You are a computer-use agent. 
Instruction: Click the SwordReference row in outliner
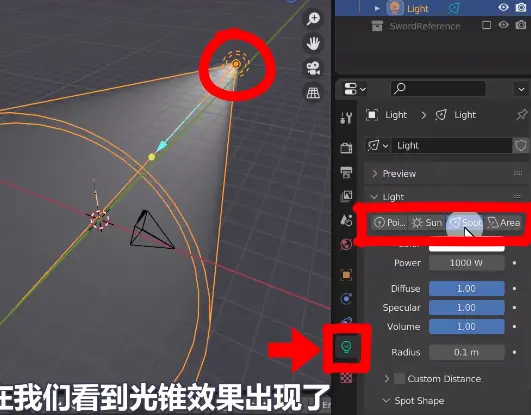tap(433, 26)
